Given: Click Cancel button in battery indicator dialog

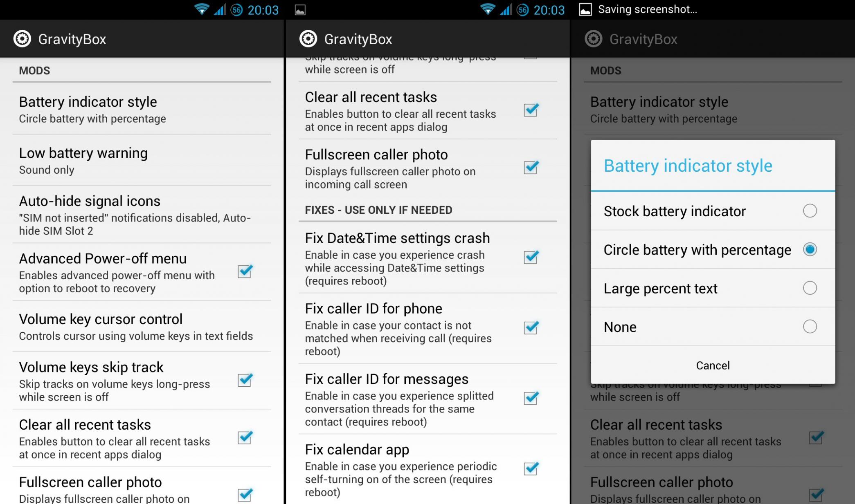Looking at the screenshot, I should click(713, 365).
